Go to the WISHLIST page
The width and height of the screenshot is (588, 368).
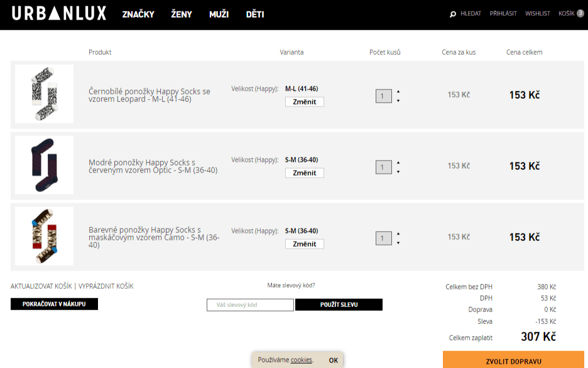click(537, 13)
